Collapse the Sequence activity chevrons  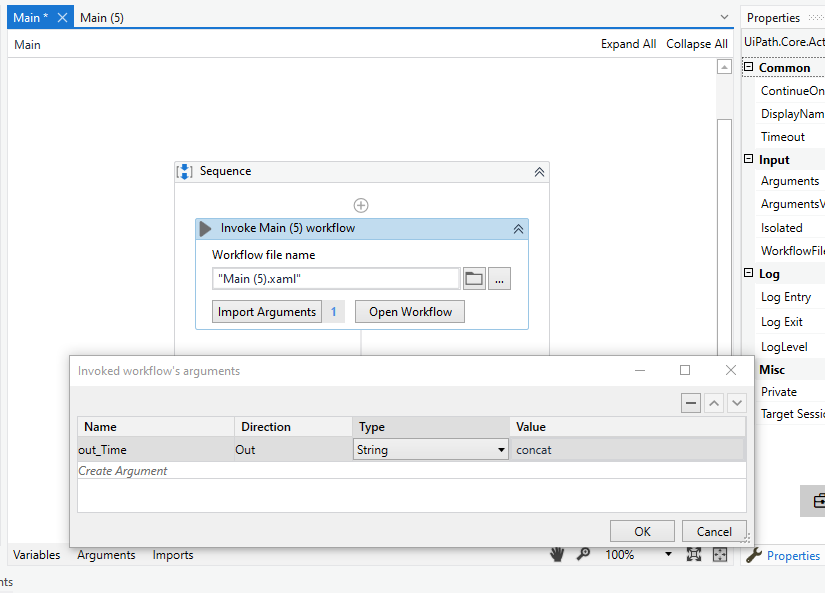(539, 172)
